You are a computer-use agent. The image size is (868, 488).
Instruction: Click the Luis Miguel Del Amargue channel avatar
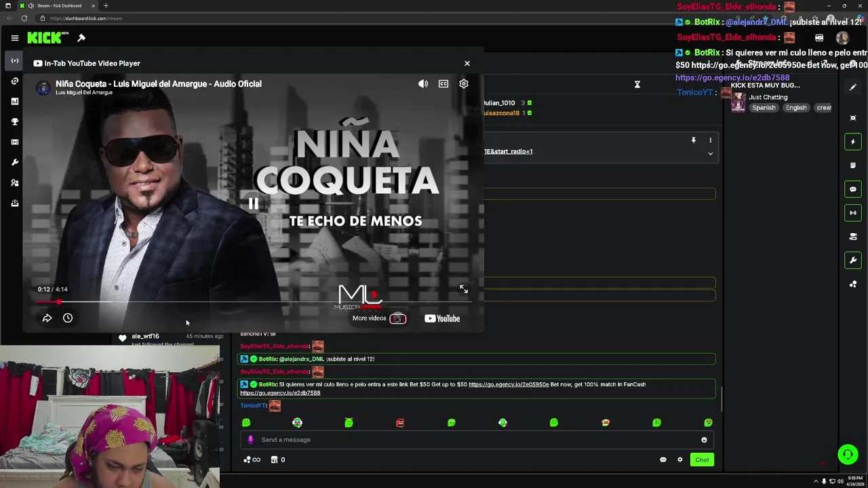point(43,87)
